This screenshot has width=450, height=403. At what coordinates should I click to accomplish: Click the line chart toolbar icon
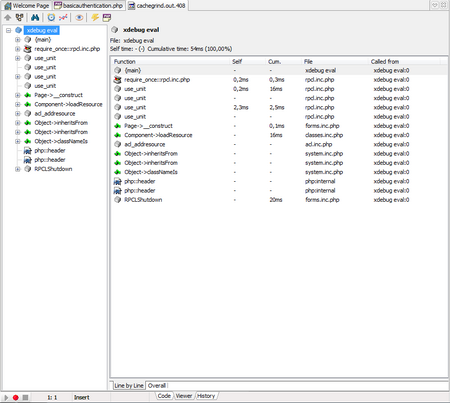[x=63, y=18]
